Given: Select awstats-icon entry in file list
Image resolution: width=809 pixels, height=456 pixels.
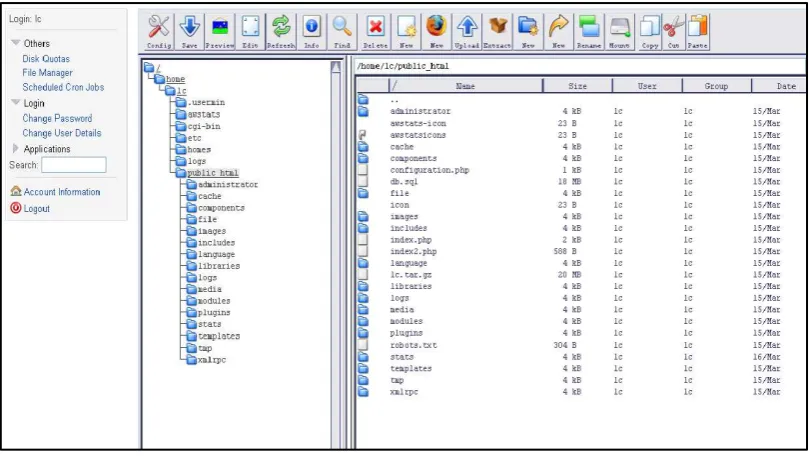Looking at the screenshot, I should click(x=418, y=123).
